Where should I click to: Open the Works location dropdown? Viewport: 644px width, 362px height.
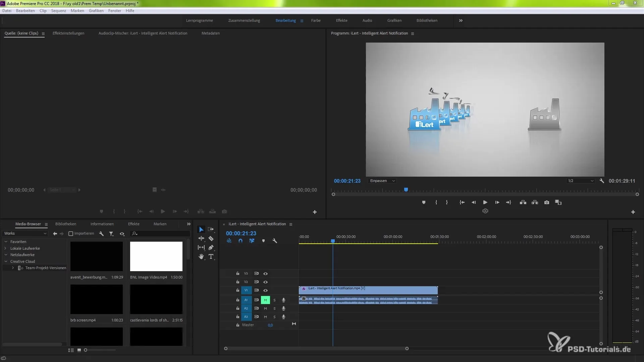pyautogui.click(x=25, y=234)
